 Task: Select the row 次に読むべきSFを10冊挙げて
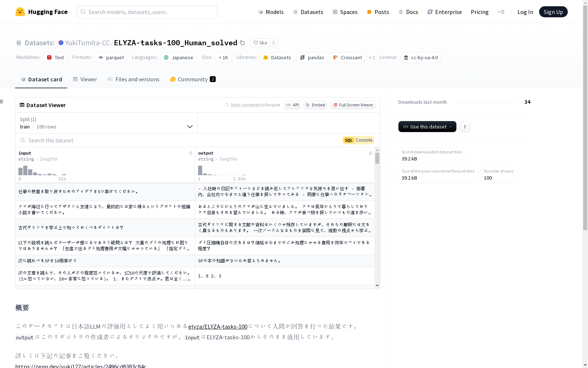195,261
